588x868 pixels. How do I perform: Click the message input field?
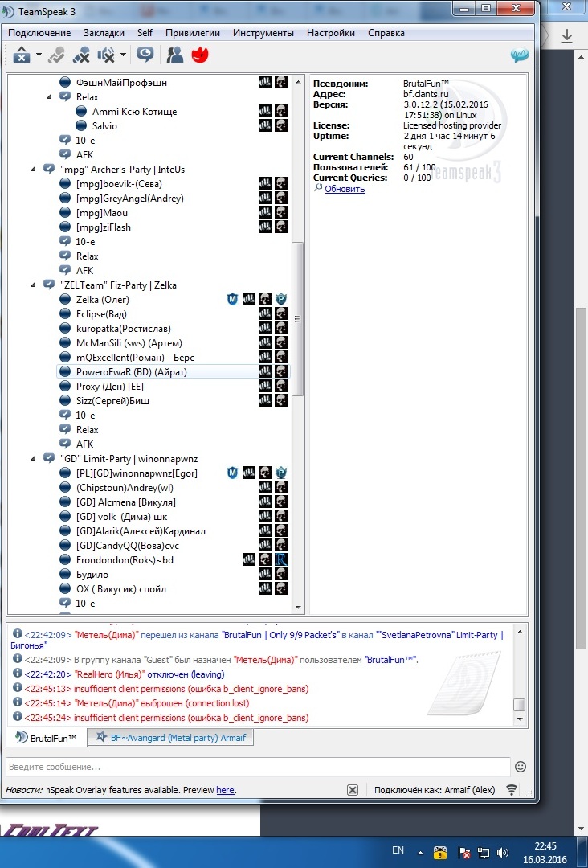point(258,767)
